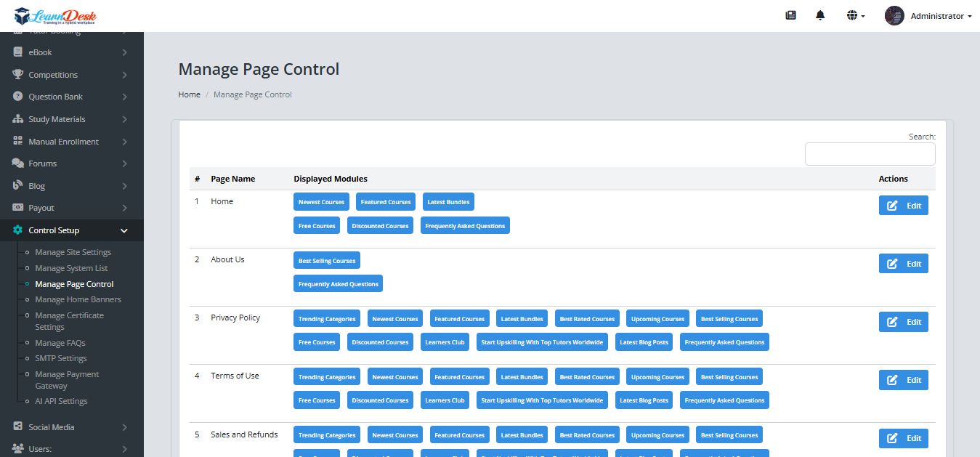Focus the Search input field
The height and width of the screenshot is (457, 980).
tap(870, 154)
